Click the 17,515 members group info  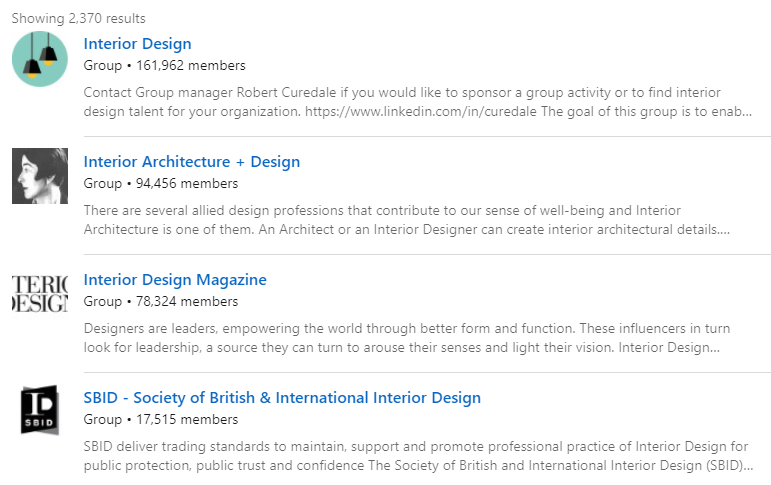coord(160,420)
